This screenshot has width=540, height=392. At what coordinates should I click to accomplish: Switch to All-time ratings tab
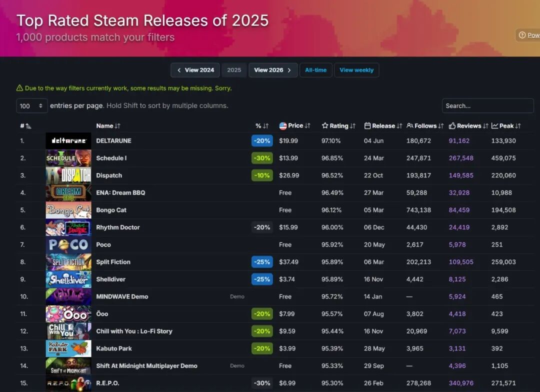coord(316,70)
